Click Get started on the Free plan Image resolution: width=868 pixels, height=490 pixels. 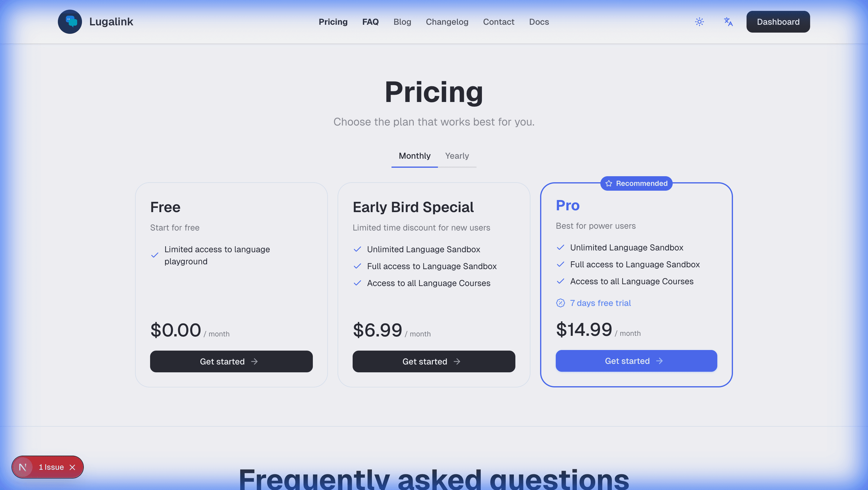(x=231, y=361)
